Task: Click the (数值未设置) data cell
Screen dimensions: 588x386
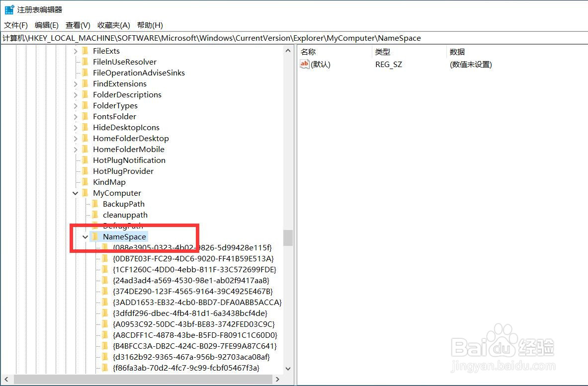Action: click(471, 65)
